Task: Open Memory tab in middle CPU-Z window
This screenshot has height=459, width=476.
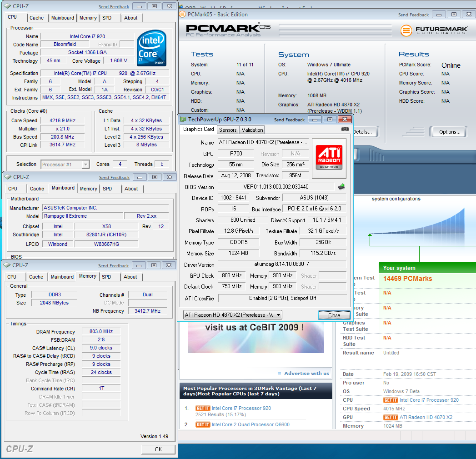Action: 88,189
